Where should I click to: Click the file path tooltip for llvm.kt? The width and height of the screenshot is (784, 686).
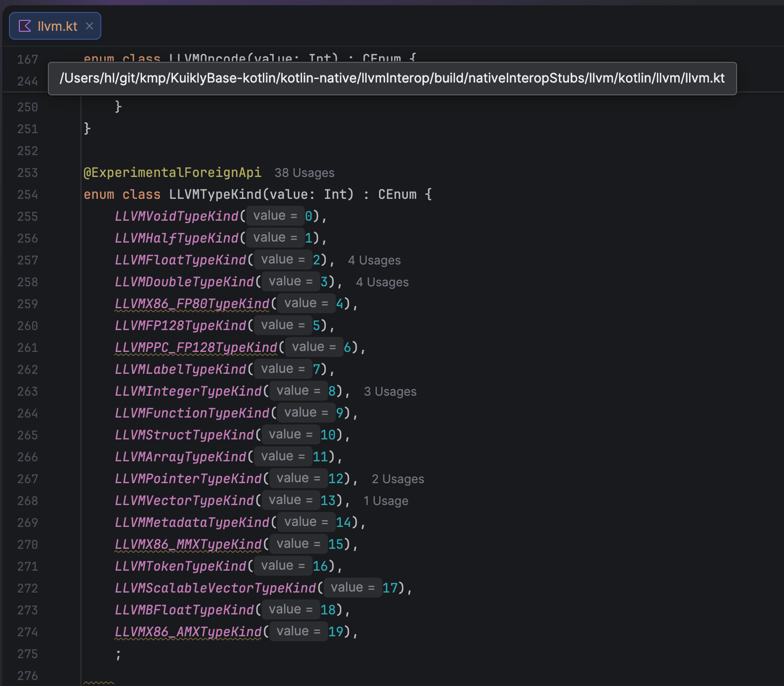click(x=392, y=79)
